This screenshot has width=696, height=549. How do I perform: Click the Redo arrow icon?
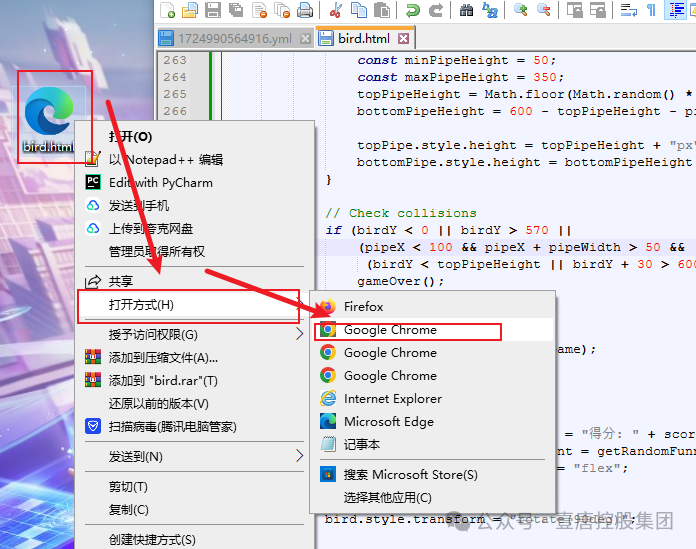(x=436, y=9)
